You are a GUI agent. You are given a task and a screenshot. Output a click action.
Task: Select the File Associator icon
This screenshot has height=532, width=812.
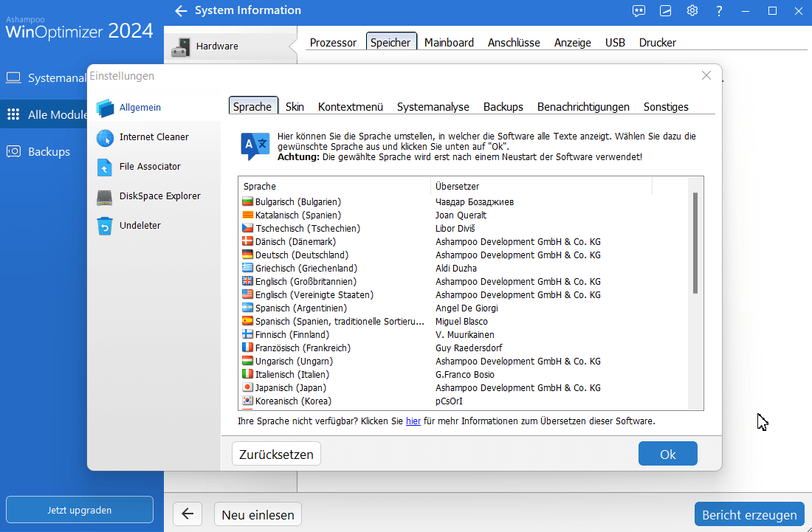105,167
